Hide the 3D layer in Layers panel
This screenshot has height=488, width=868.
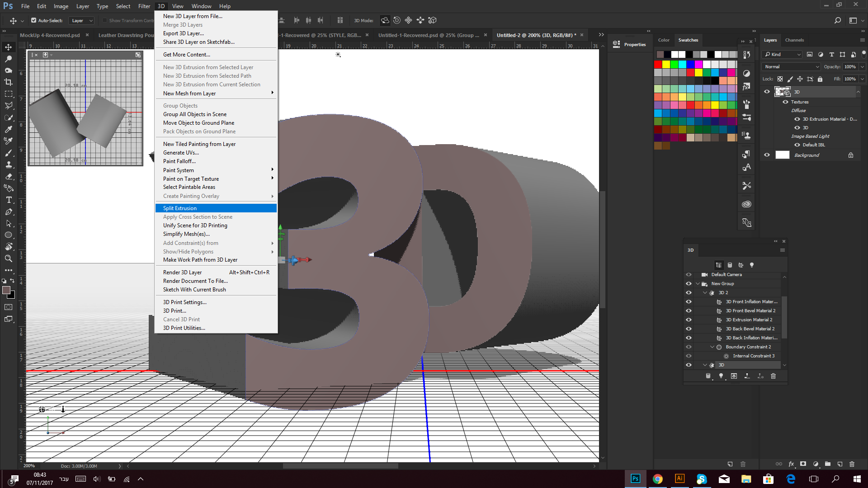[x=767, y=92]
